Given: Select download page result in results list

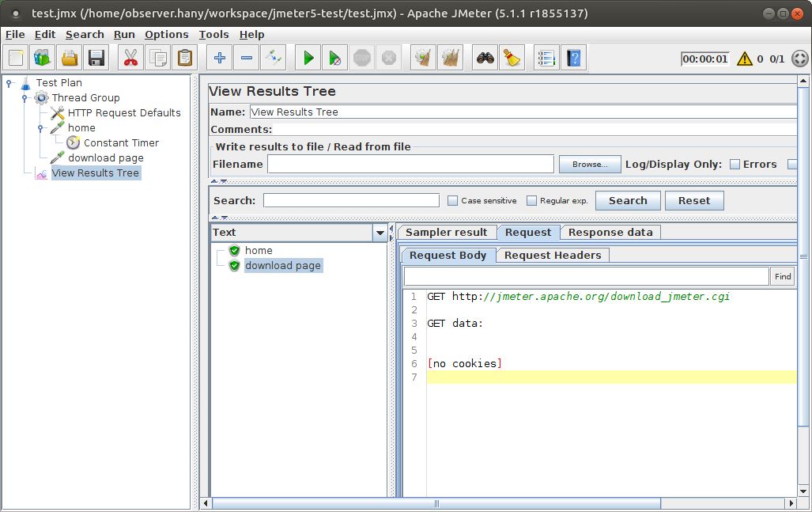Looking at the screenshot, I should (283, 266).
